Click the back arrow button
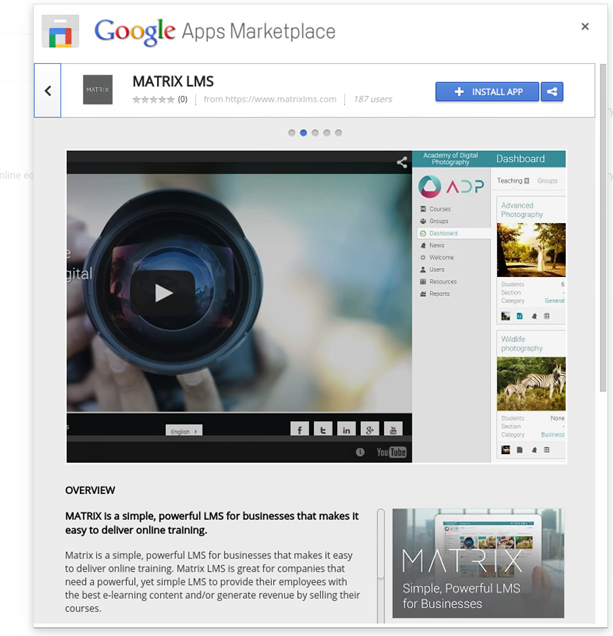 (x=48, y=90)
